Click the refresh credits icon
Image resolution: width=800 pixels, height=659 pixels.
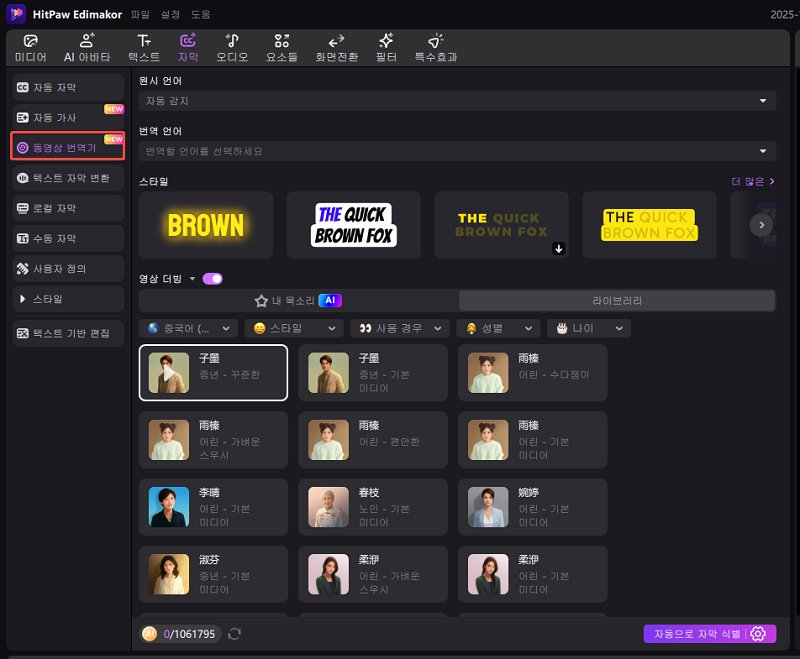pos(235,633)
